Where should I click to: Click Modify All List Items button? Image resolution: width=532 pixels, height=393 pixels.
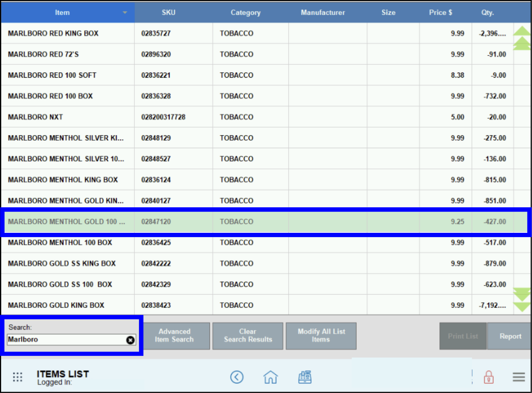pyautogui.click(x=321, y=336)
